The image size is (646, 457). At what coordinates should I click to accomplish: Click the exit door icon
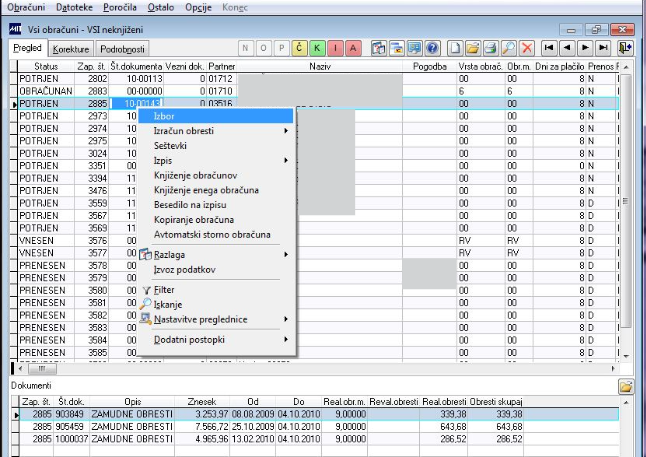(x=625, y=48)
